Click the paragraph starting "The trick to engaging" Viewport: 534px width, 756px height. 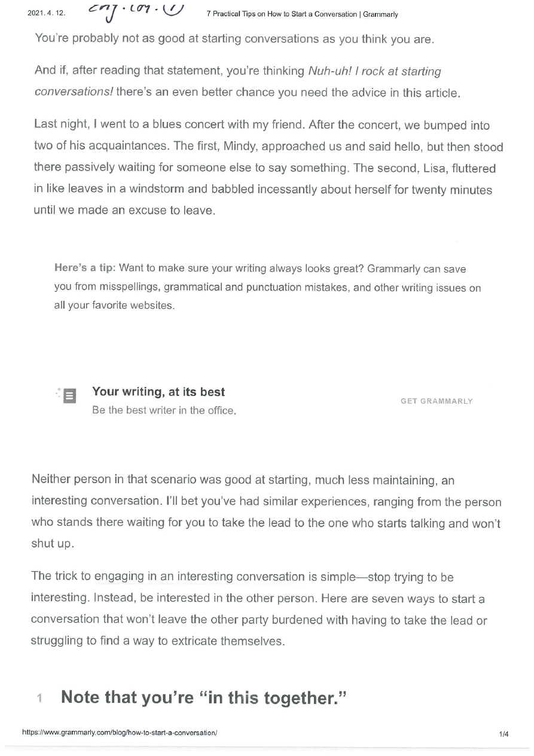click(259, 609)
